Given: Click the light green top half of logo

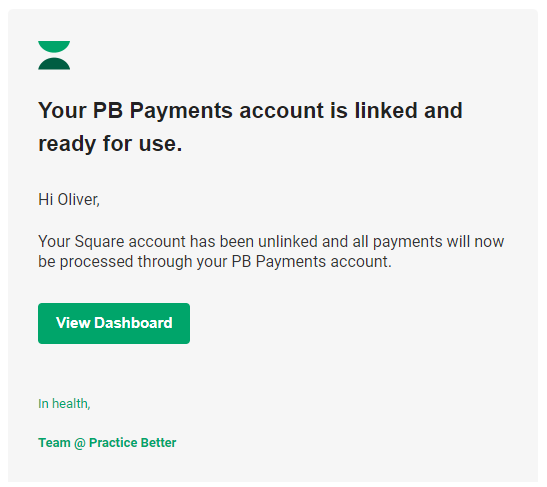Looking at the screenshot, I should click(x=54, y=46).
